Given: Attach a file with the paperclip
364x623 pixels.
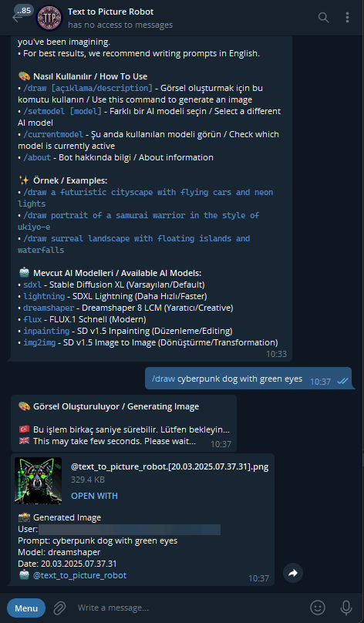Looking at the screenshot, I should click(59, 608).
